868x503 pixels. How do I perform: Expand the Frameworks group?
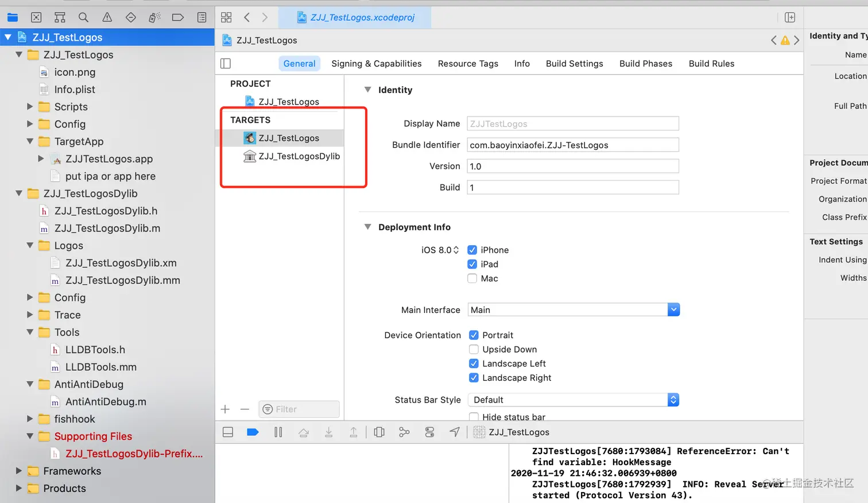pos(19,471)
